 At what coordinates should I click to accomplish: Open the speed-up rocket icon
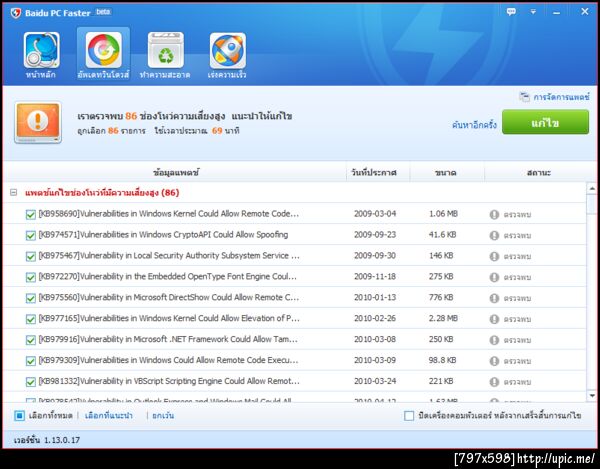(228, 51)
